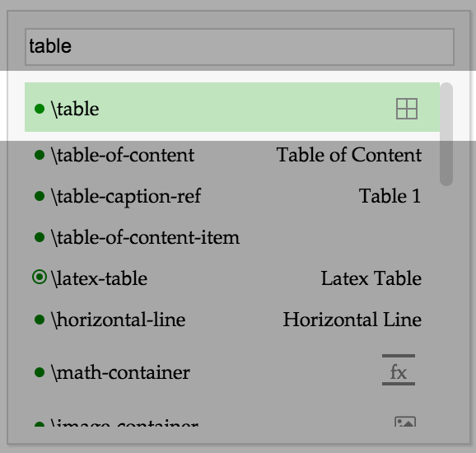Click the bullet next to \math-container

(40, 372)
